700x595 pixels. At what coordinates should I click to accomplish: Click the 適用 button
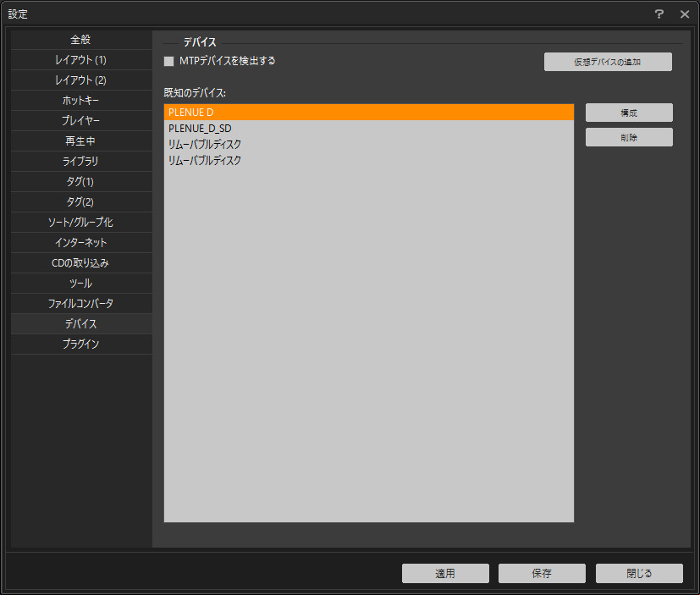pyautogui.click(x=445, y=574)
